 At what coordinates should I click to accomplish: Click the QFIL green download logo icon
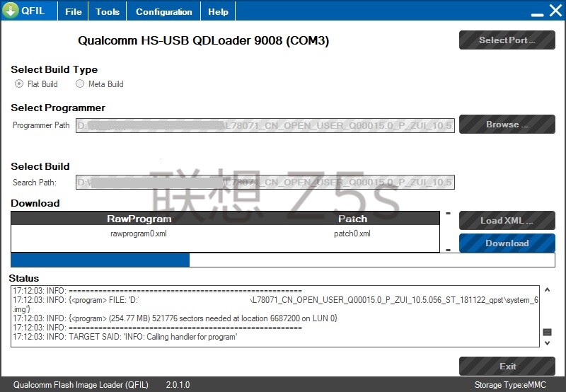pos(11,11)
